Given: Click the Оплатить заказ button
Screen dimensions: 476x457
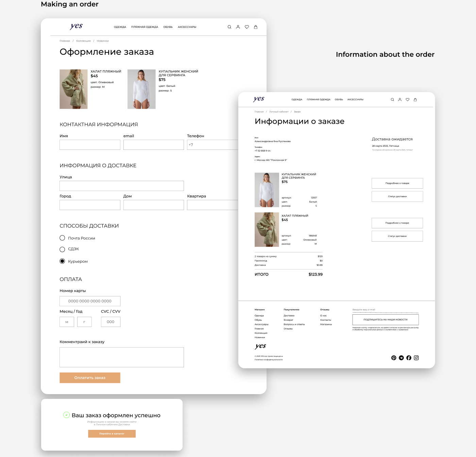Looking at the screenshot, I should (90, 378).
